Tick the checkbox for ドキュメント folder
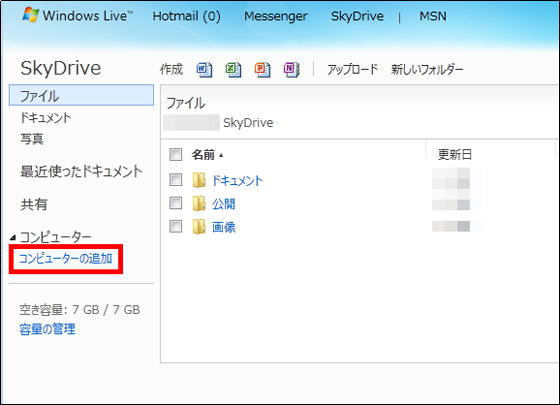 175,180
